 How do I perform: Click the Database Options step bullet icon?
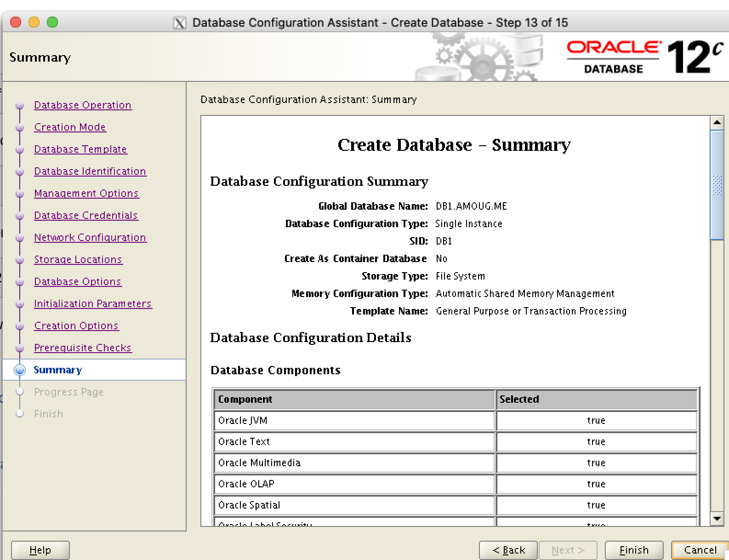[19, 282]
